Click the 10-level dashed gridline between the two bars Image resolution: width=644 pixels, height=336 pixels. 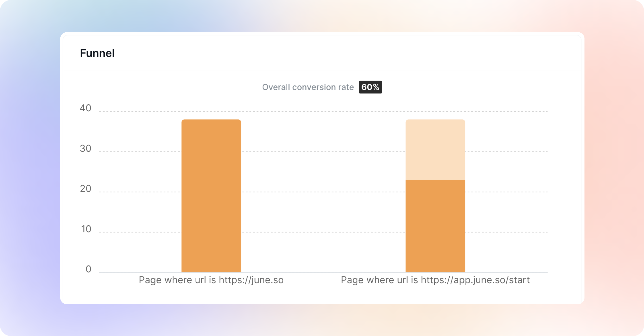tap(323, 232)
